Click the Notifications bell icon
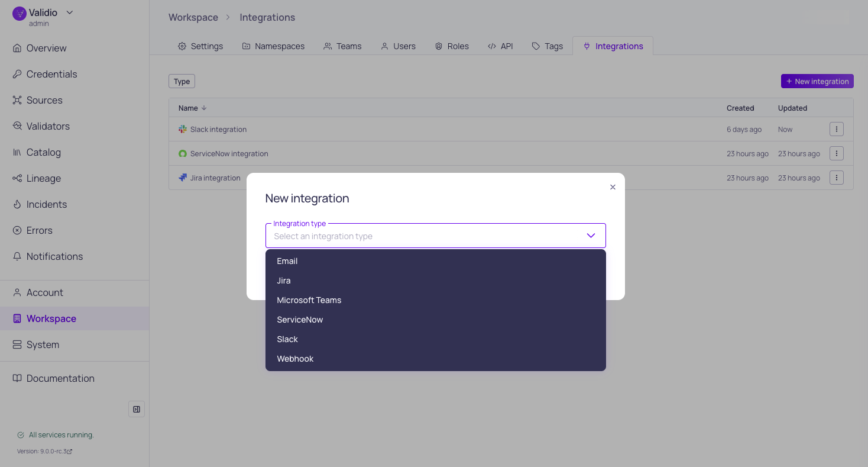This screenshot has height=467, width=868. pyautogui.click(x=17, y=256)
